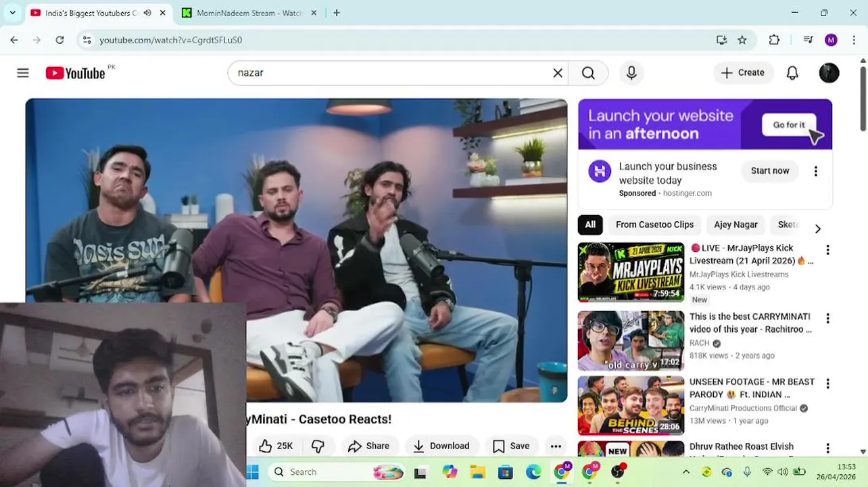
Task: Install app icon in address bar
Action: pos(721,40)
